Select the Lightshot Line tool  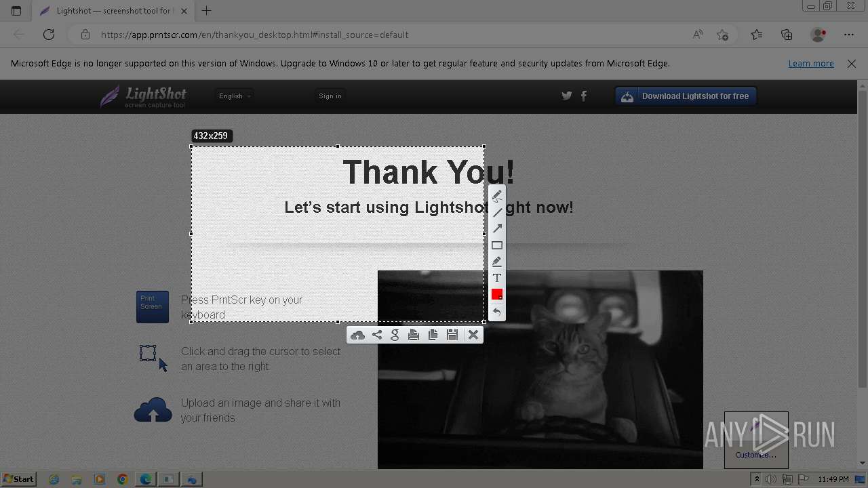497,212
